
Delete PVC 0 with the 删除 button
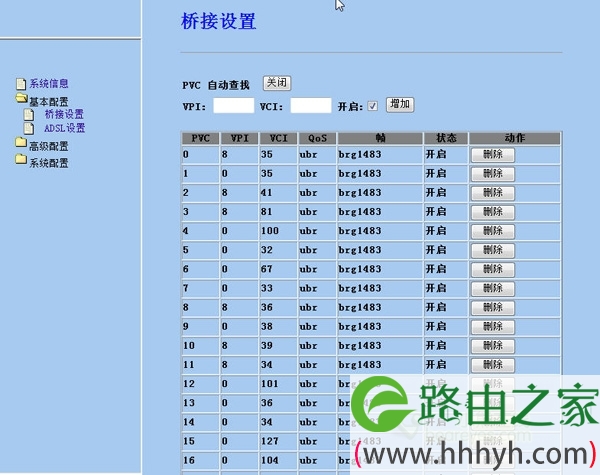pyautogui.click(x=492, y=155)
